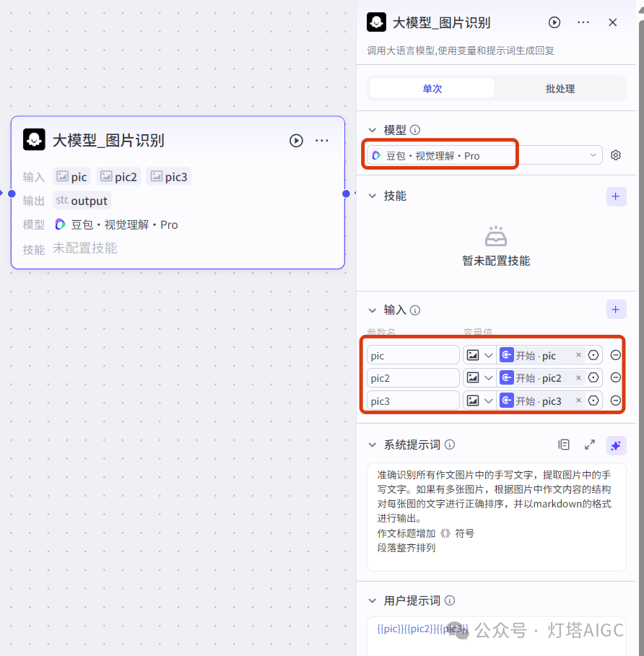Click the panel description 调用大语言模型 text

tap(461, 51)
